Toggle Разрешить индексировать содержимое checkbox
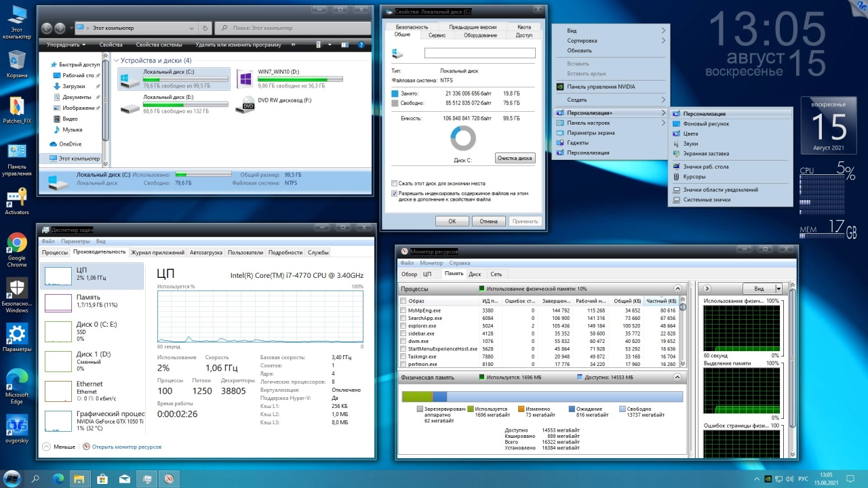The image size is (868, 488). 395,193
